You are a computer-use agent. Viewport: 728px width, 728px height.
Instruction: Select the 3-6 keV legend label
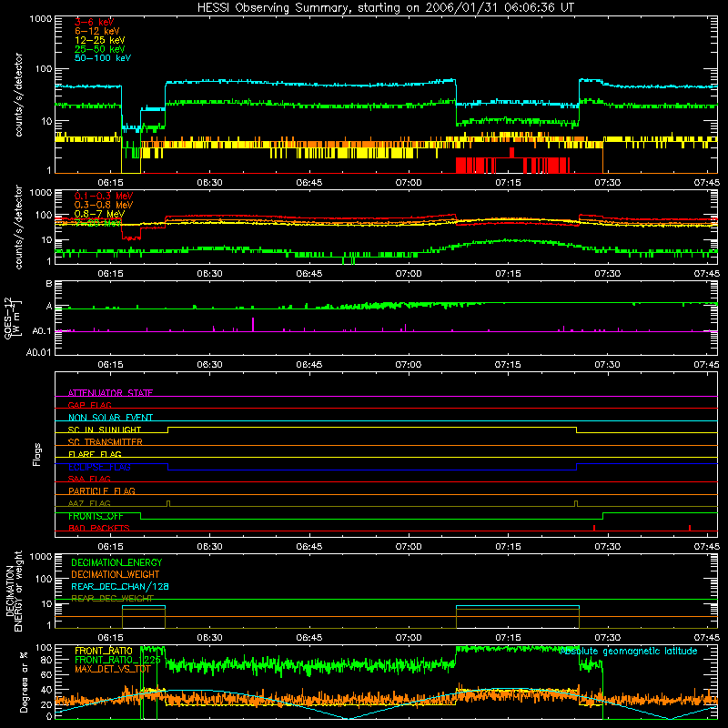click(x=94, y=22)
